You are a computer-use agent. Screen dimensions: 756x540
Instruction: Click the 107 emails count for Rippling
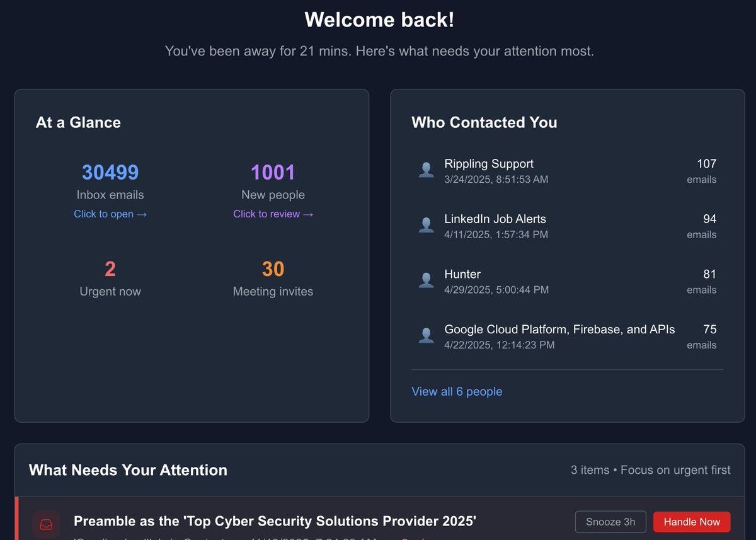click(706, 164)
